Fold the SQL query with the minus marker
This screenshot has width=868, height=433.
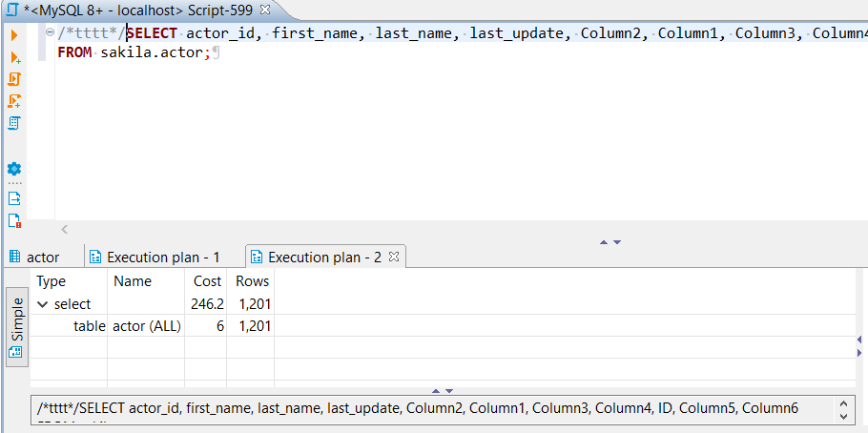tap(50, 32)
